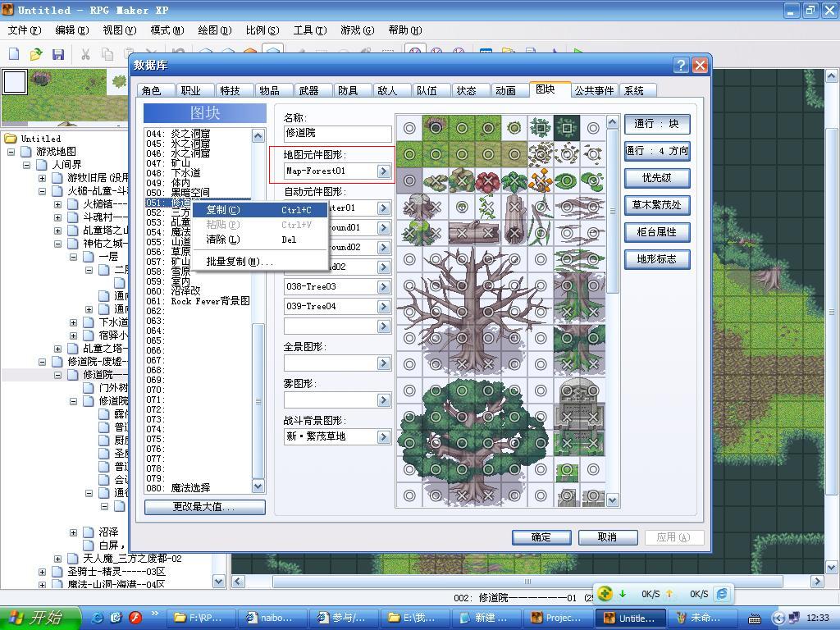Click the 更改最大值 button

204,507
